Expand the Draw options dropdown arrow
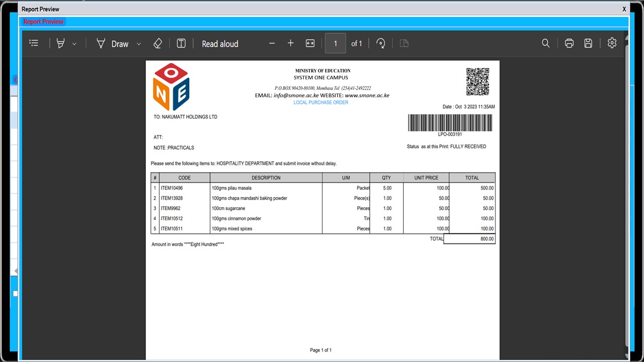The height and width of the screenshot is (362, 644). (139, 44)
